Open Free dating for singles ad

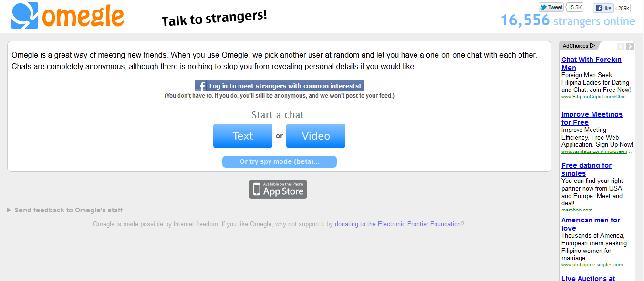click(586, 169)
